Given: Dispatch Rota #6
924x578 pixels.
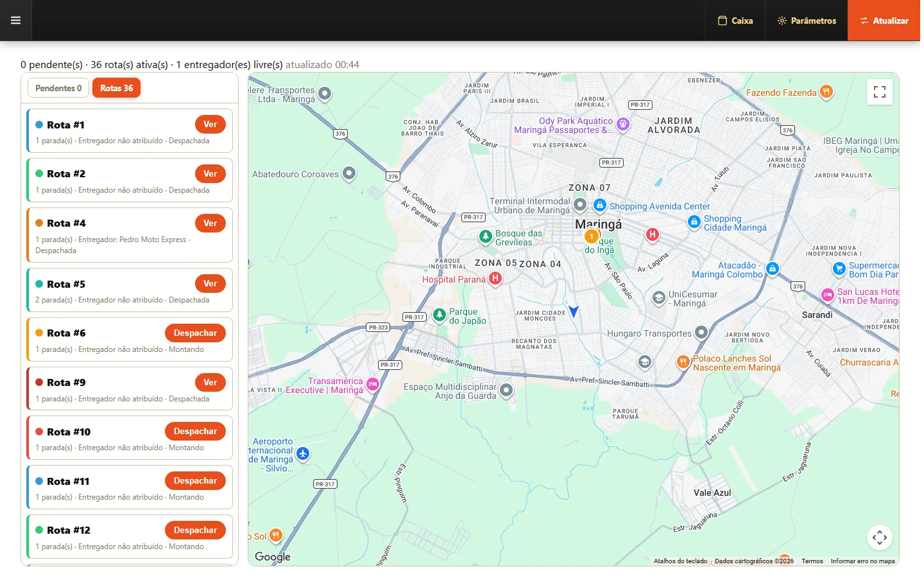Looking at the screenshot, I should tap(195, 333).
